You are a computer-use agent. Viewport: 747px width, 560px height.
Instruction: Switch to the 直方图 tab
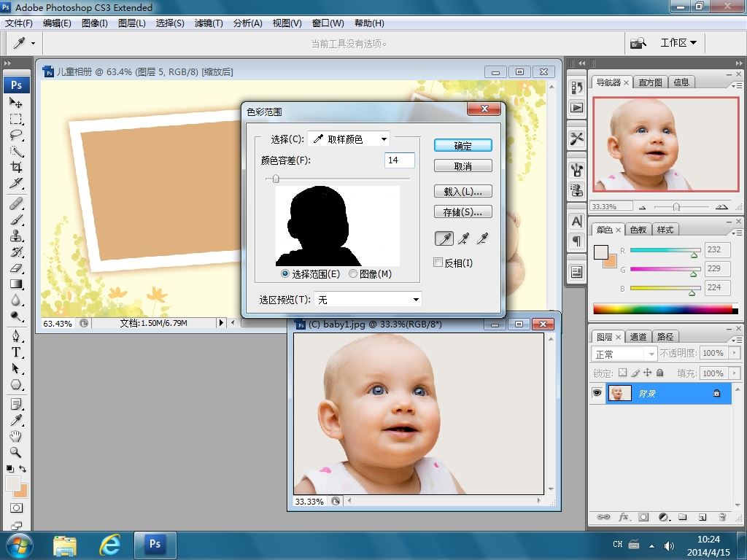point(650,82)
